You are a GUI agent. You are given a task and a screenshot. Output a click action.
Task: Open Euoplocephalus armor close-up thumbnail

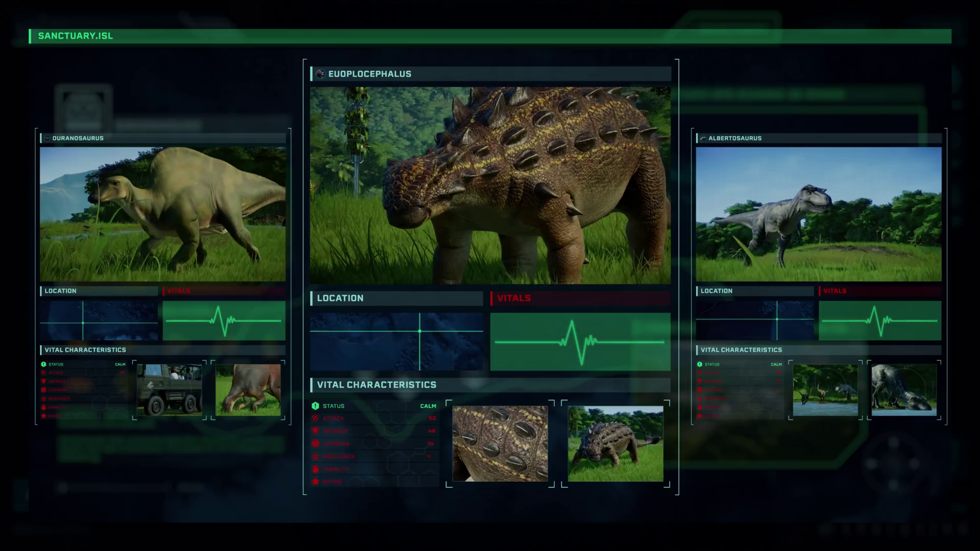500,444
